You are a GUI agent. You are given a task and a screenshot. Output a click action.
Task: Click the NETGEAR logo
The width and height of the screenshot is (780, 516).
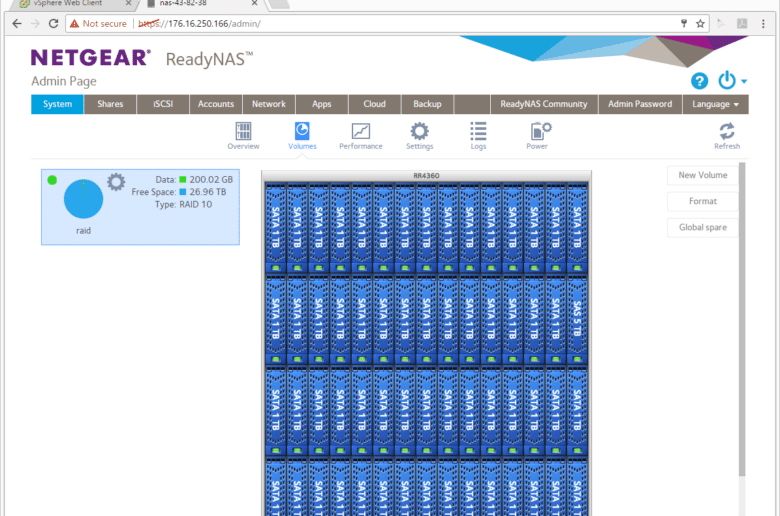click(x=91, y=58)
